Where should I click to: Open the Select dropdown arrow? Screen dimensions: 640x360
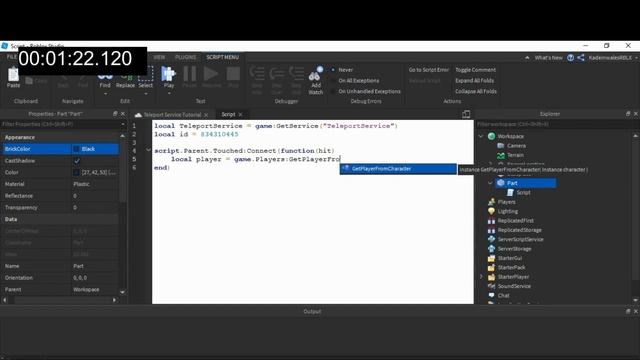tap(146, 94)
